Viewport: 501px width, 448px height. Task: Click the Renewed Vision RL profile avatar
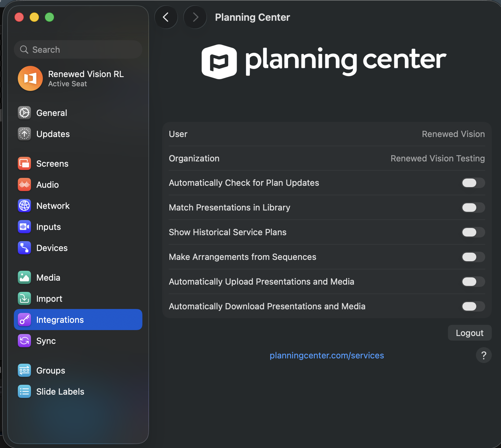(30, 78)
